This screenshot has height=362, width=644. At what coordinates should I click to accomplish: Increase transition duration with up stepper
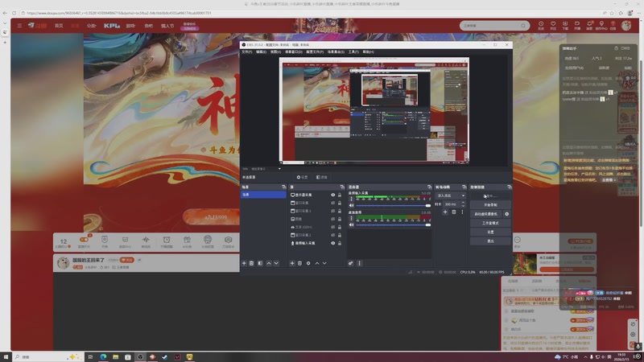463,203
